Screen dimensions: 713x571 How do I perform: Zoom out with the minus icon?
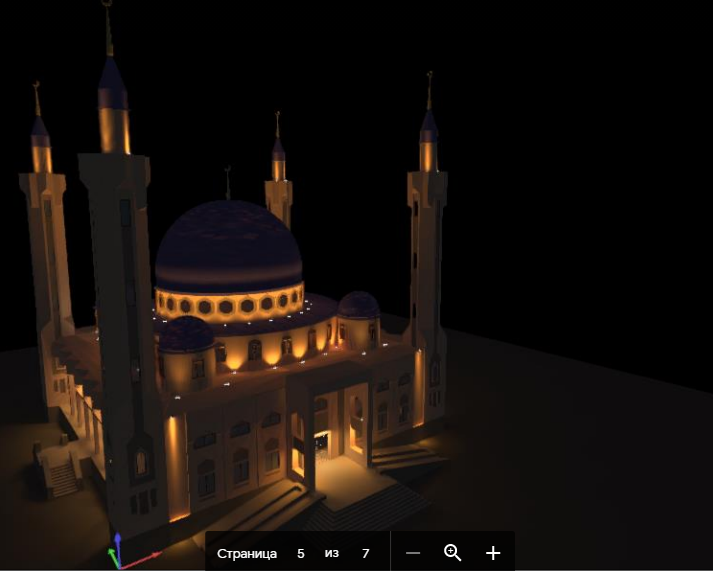413,553
